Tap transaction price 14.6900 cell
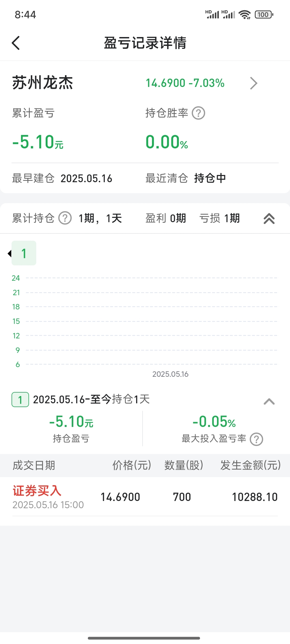The image size is (290, 644). coord(120,497)
